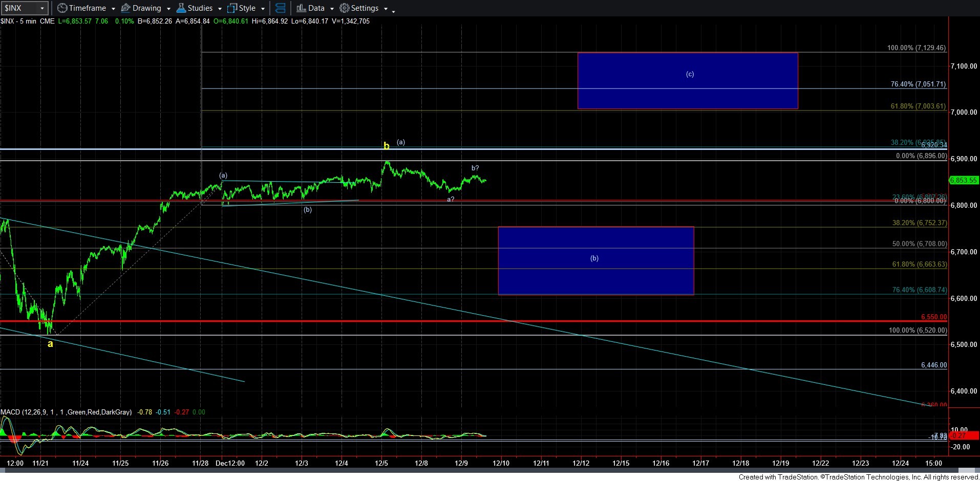
Task: Click the upper blue (c) target box
Action: pos(687,81)
